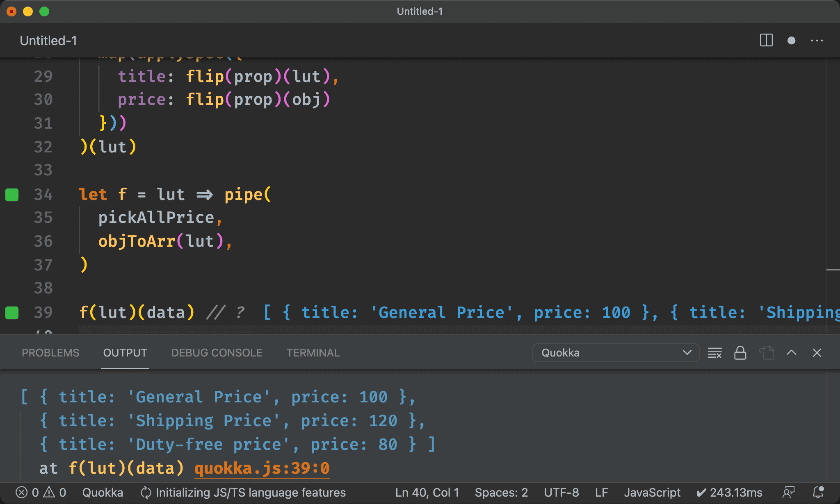Screen dimensions: 840x504
Task: Toggle output auto-scroll lock
Action: click(x=740, y=353)
